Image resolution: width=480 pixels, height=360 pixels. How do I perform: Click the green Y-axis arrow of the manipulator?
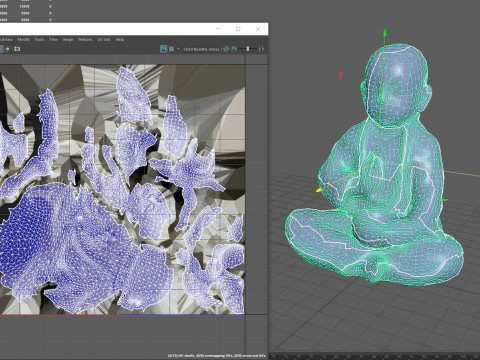pyautogui.click(x=385, y=33)
